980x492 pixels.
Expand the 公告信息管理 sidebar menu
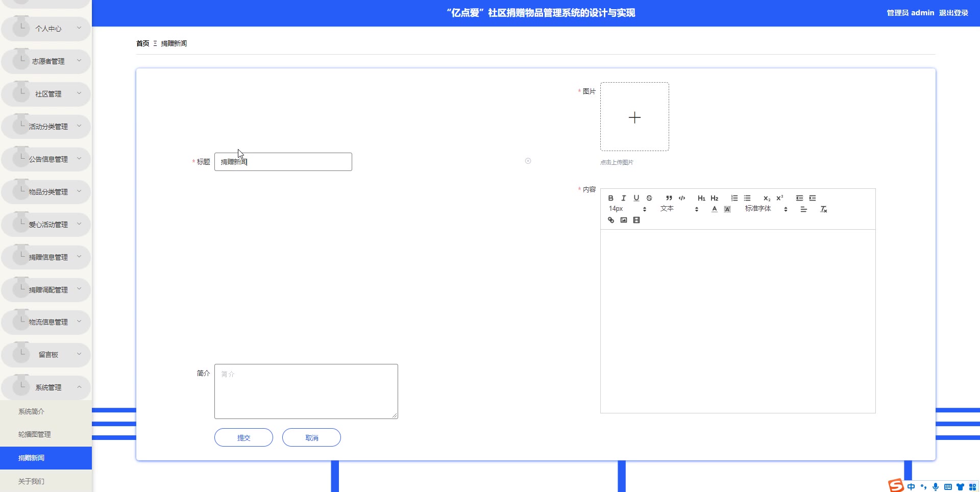tap(46, 159)
